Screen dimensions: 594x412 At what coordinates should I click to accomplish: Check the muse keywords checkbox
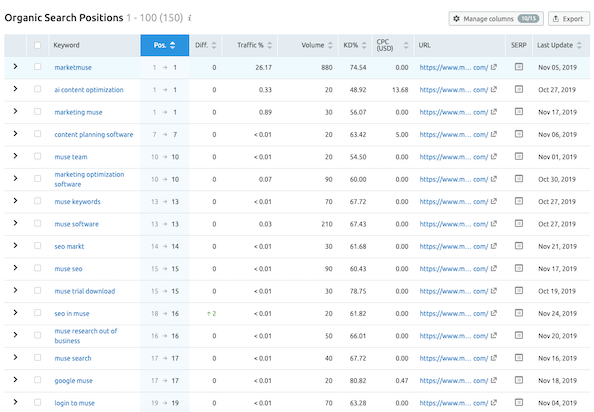[38, 201]
